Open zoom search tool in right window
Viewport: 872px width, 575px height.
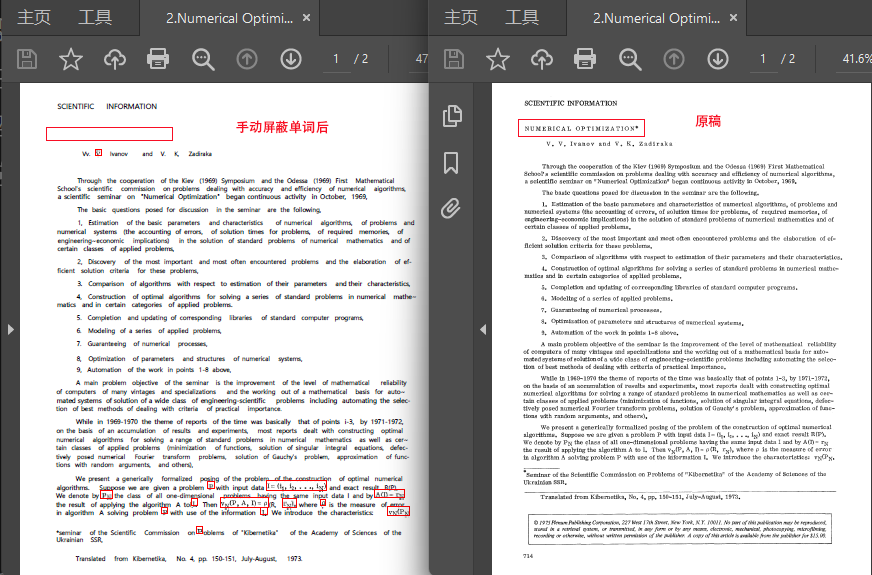point(630,59)
